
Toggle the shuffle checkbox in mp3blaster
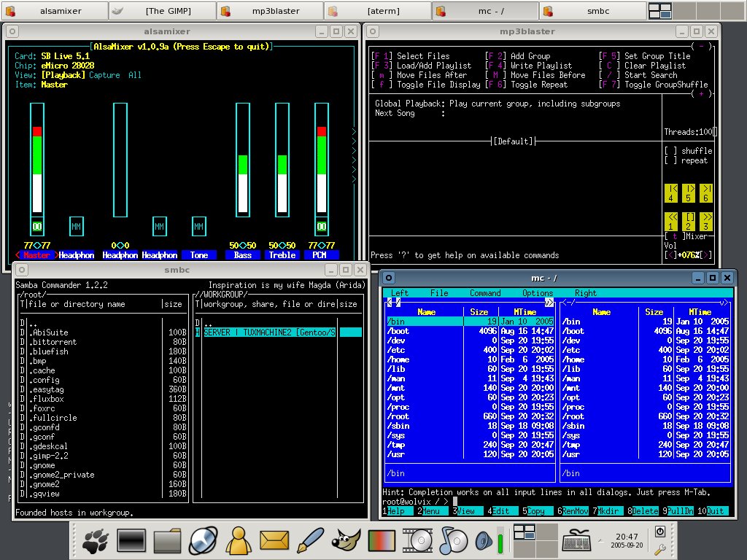coord(671,151)
